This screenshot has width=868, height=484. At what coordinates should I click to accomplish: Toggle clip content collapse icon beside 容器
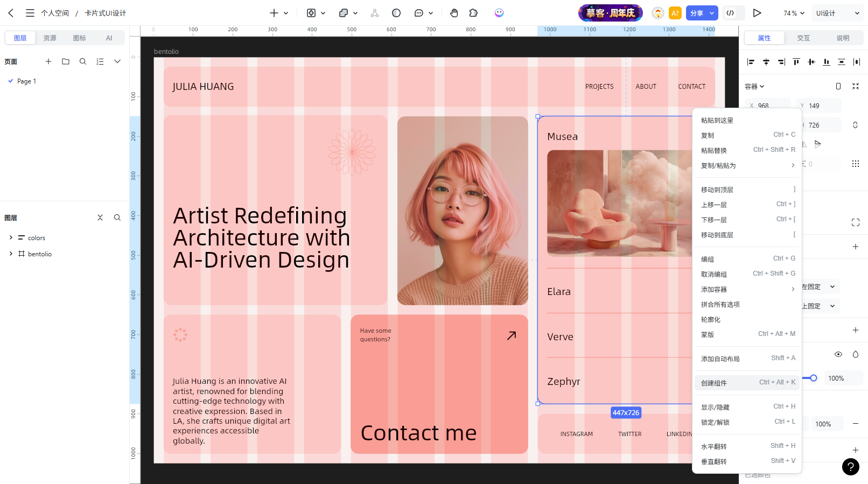(856, 86)
